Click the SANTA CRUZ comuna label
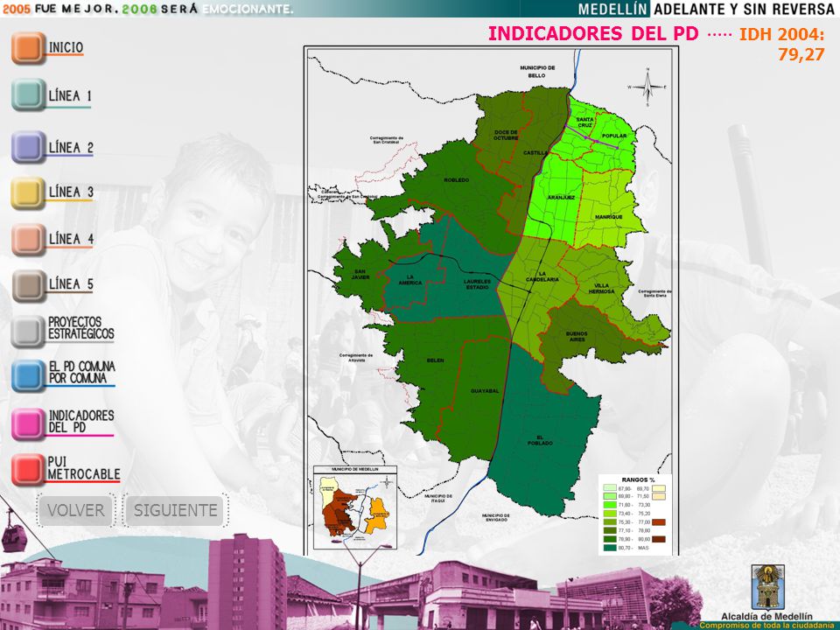The image size is (840, 630). click(x=584, y=122)
